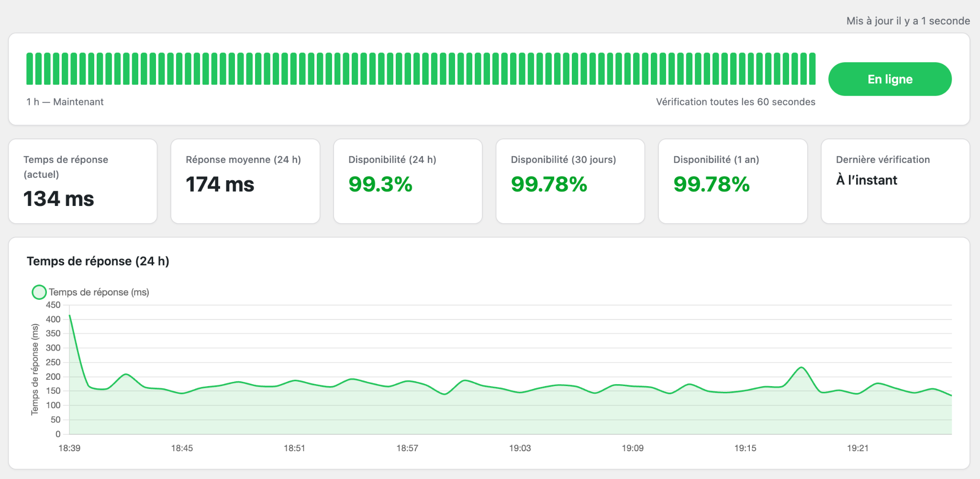Click the Mis à jour timestamp text
980x479 pixels.
coord(908,21)
